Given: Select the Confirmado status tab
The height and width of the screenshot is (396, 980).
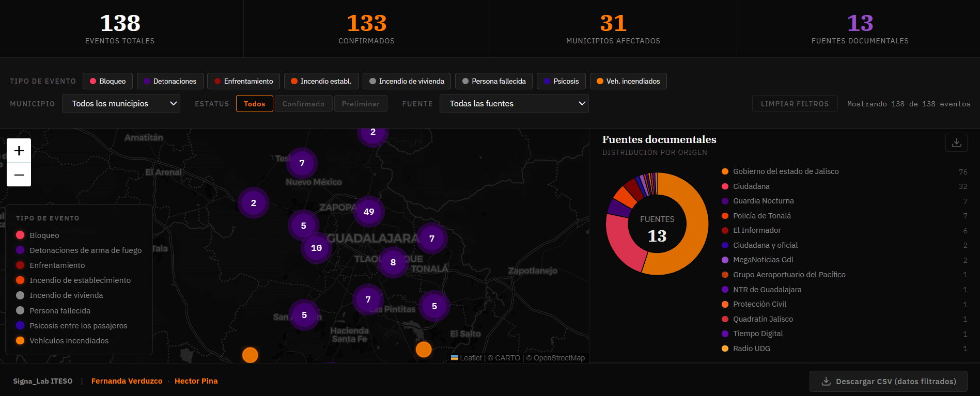Looking at the screenshot, I should click(304, 104).
